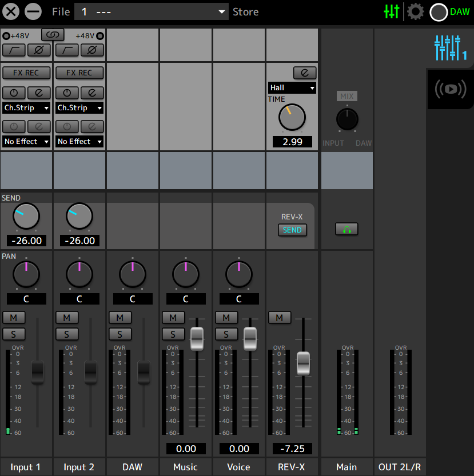This screenshot has height=476, width=474.
Task: Open Ch.Strip editor for Input 1
Action: coord(39,93)
